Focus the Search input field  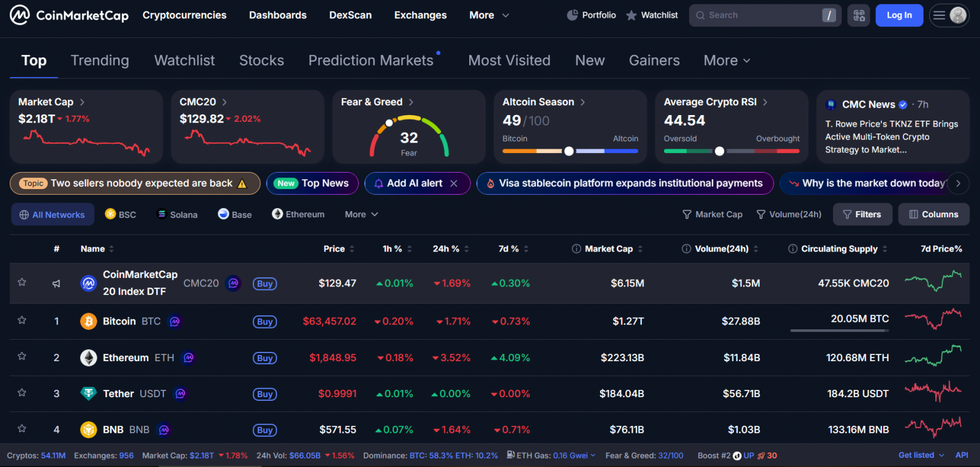[765, 15]
